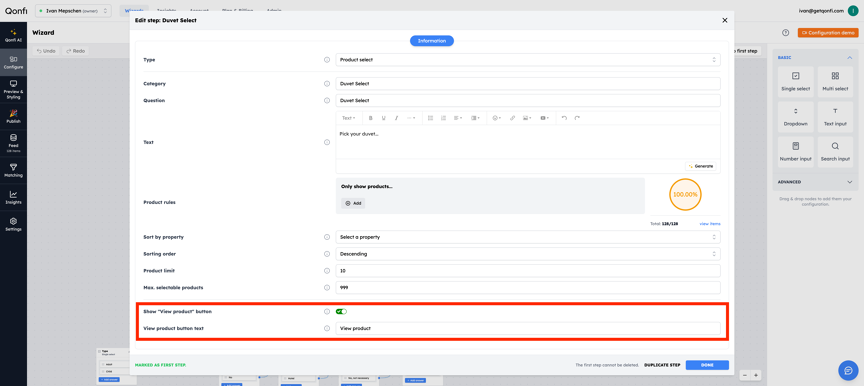The width and height of the screenshot is (864, 386).
Task: Click the DONE button
Action: [707, 365]
